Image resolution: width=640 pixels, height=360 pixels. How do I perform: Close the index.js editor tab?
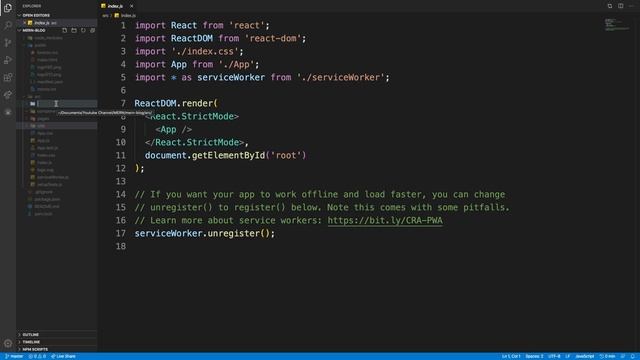pos(131,6)
